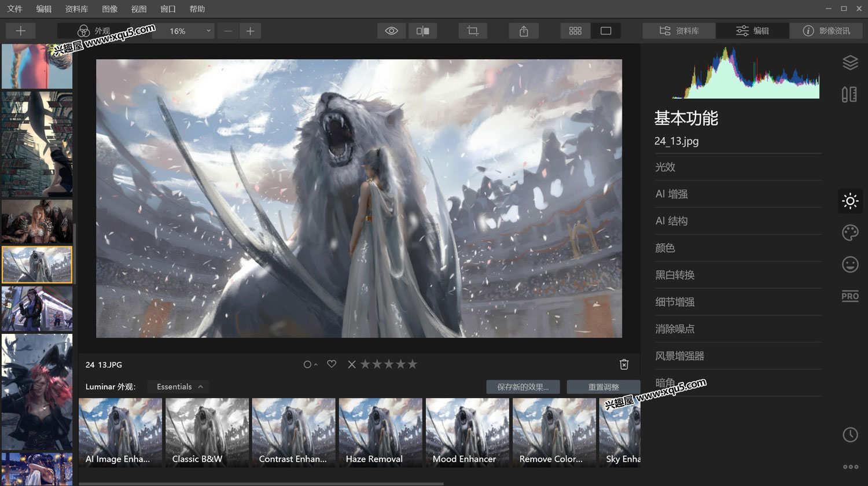The image size is (868, 486).
Task: Expand the 细节增强 section
Action: [x=738, y=302]
